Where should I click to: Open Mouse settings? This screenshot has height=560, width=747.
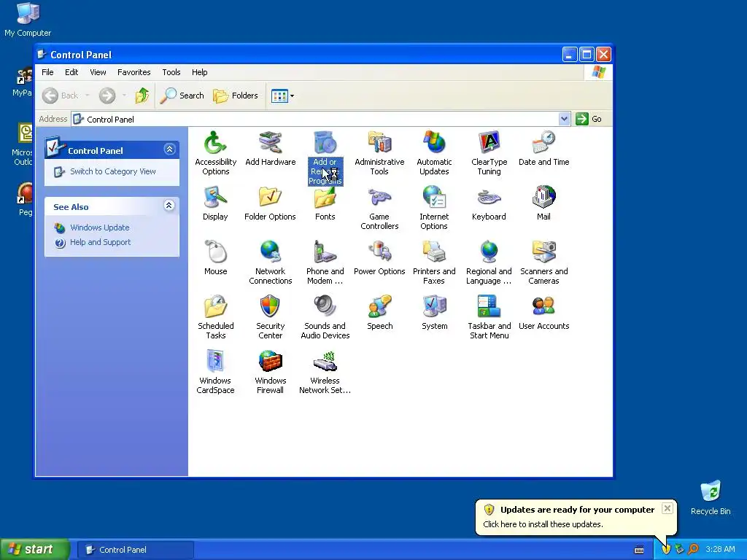pos(215,258)
